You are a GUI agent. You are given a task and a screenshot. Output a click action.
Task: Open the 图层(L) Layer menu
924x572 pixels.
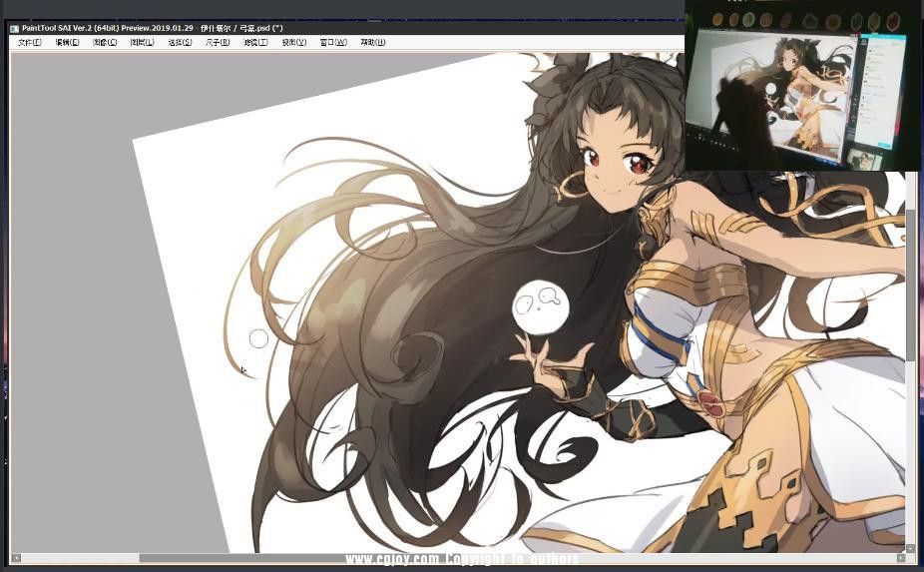142,43
